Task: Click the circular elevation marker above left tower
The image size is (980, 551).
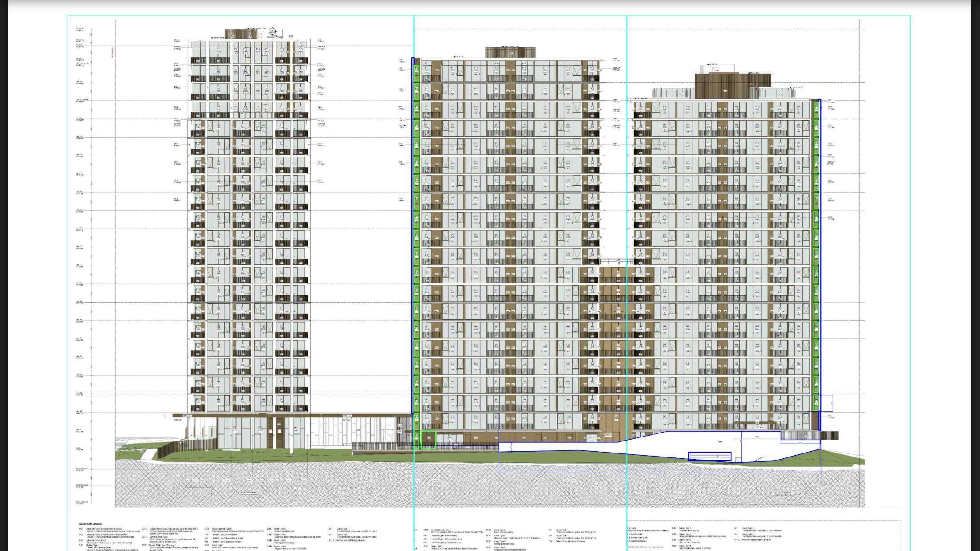Action: pyautogui.click(x=271, y=31)
